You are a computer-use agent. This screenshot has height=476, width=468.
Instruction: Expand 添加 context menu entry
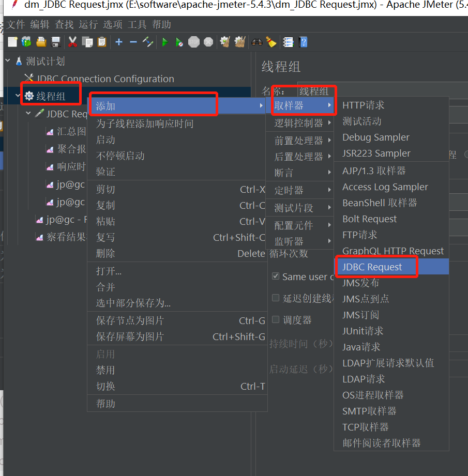click(x=177, y=106)
